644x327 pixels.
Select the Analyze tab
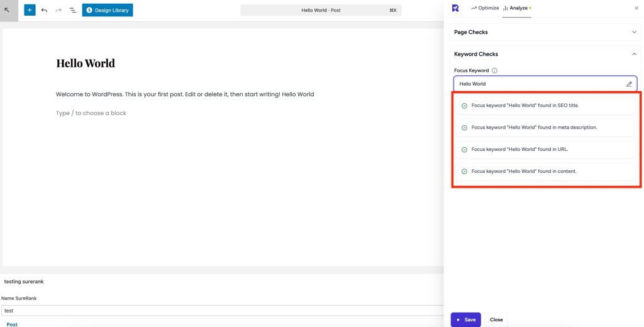coord(516,8)
